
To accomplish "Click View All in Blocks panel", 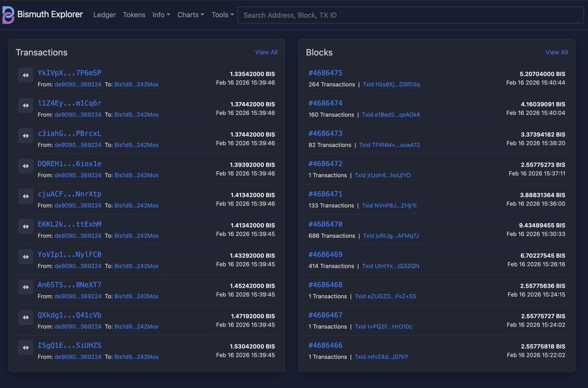I will (x=557, y=52).
